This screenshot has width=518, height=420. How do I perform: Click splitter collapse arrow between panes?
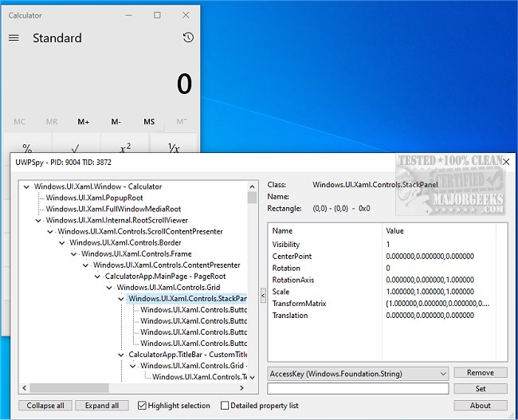263,295
